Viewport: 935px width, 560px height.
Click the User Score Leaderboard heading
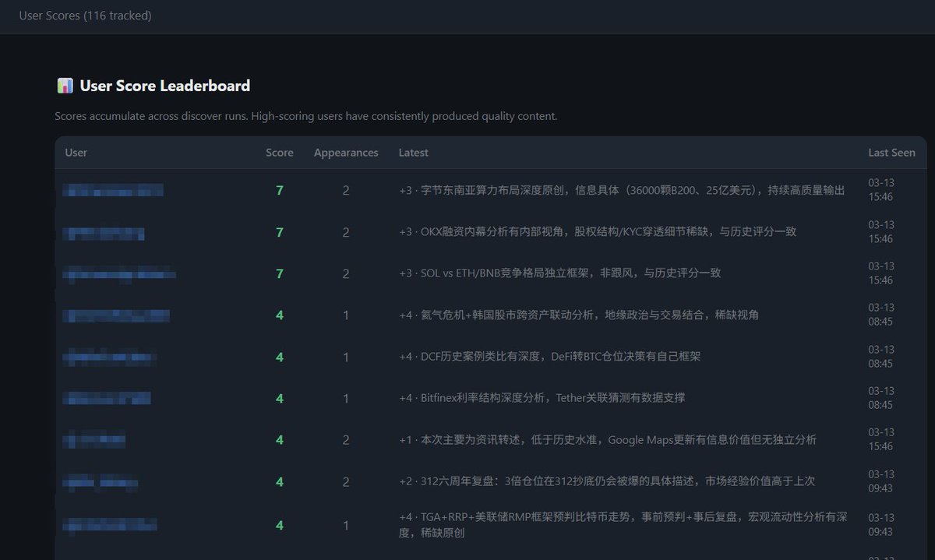(165, 86)
